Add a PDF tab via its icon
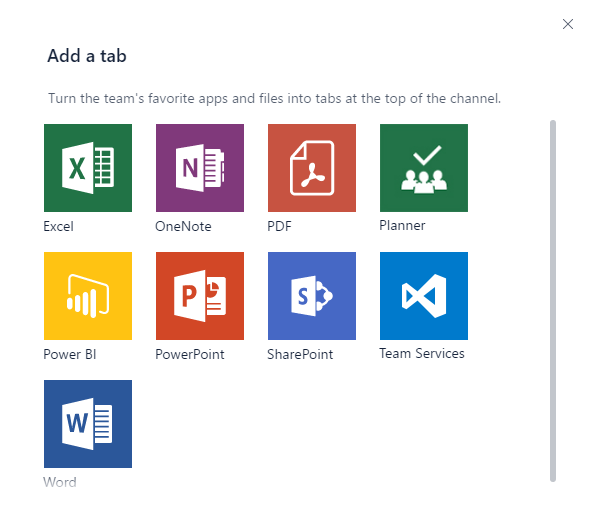The height and width of the screenshot is (515, 592). (x=312, y=168)
